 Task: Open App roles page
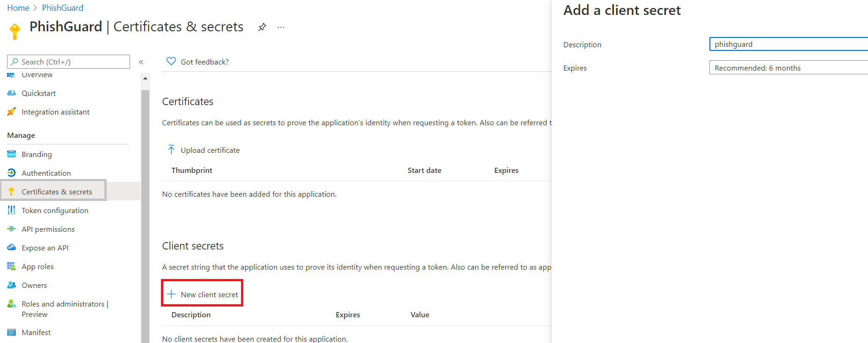37,266
